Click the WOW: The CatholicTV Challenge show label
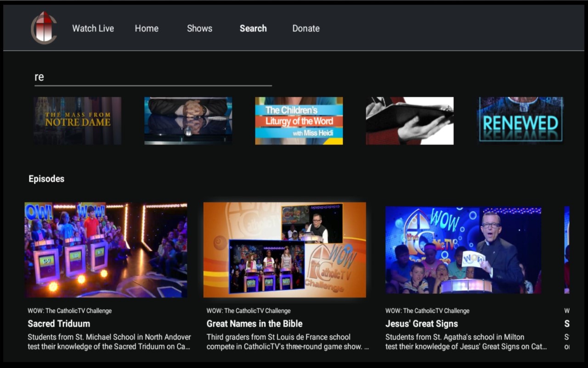 (70, 310)
